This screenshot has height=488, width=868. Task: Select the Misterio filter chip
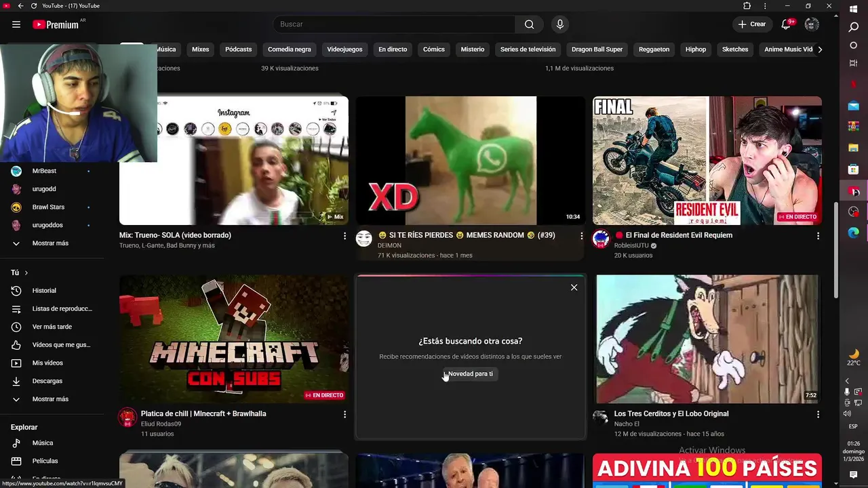point(473,49)
